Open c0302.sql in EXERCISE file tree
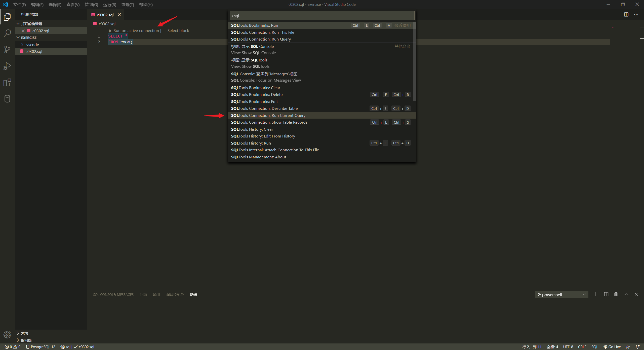The height and width of the screenshot is (350, 644). click(51, 51)
